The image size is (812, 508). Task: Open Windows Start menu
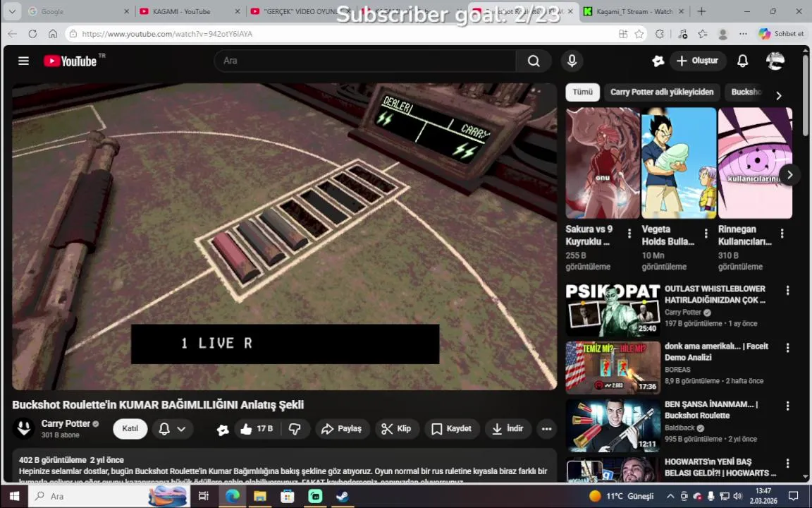pyautogui.click(x=14, y=496)
